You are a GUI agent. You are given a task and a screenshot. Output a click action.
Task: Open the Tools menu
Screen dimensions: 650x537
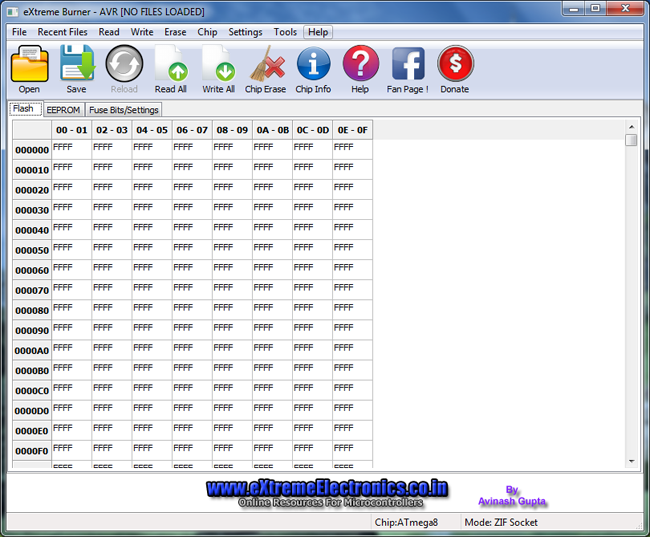coord(285,32)
